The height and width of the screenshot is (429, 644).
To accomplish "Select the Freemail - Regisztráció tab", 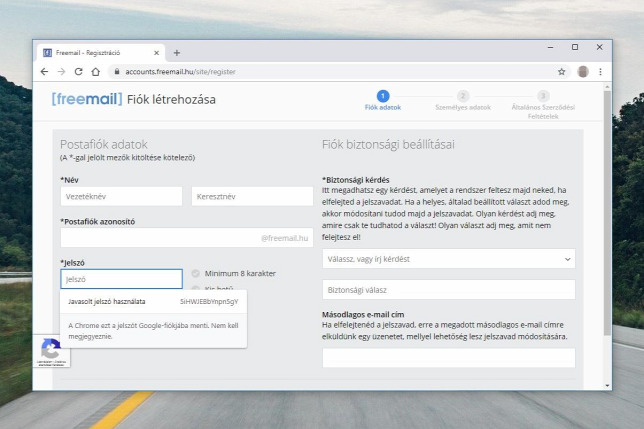I will tap(101, 53).
